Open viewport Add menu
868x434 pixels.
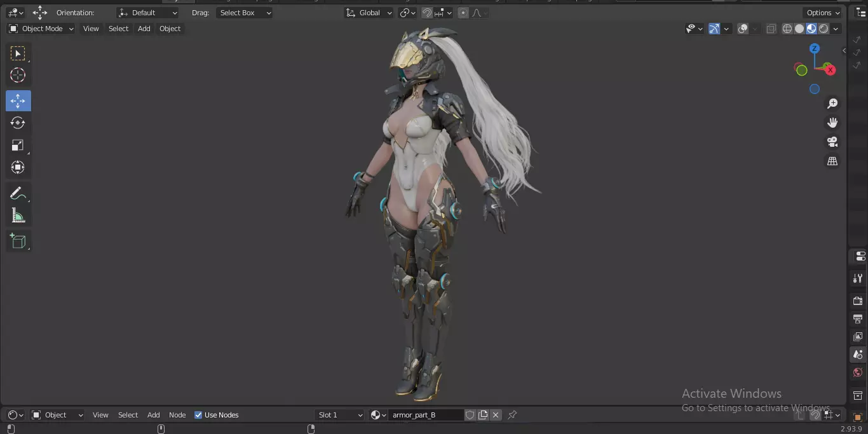[144, 29]
